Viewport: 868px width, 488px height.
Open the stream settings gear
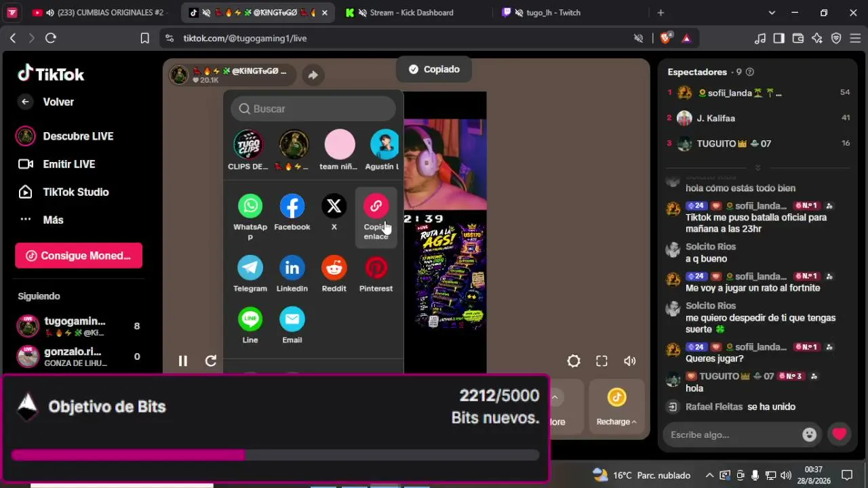click(x=574, y=361)
